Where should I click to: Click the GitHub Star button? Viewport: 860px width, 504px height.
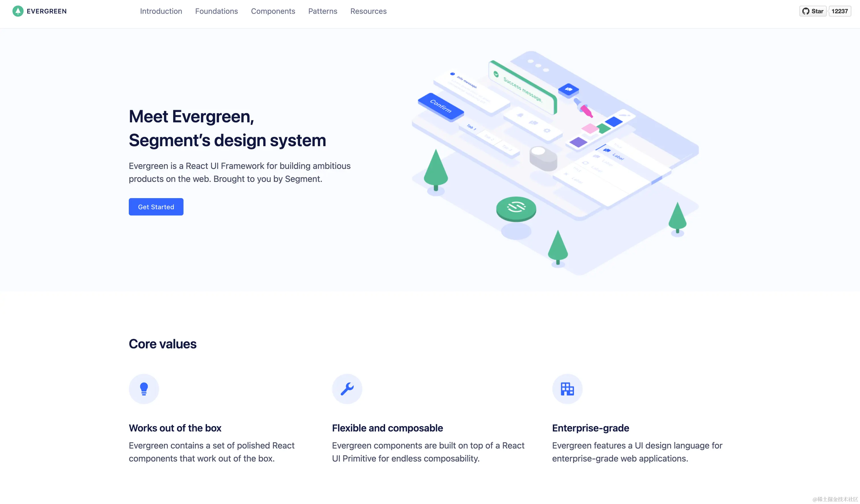(813, 11)
